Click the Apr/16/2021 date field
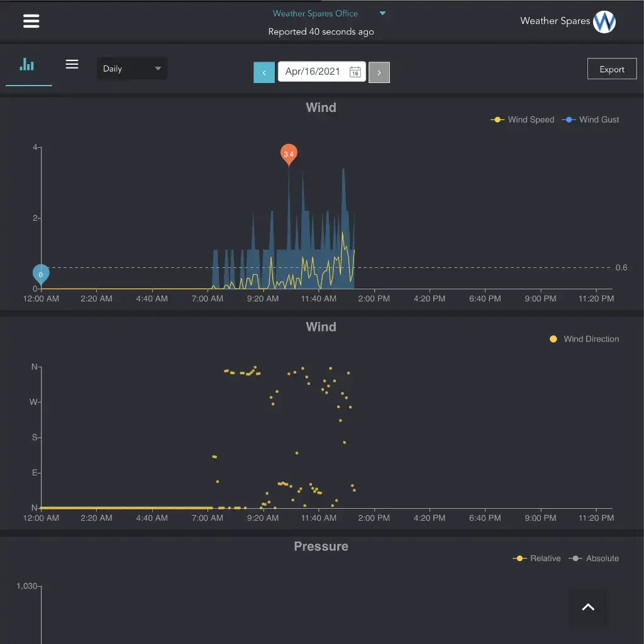The height and width of the screenshot is (644, 644). point(313,72)
